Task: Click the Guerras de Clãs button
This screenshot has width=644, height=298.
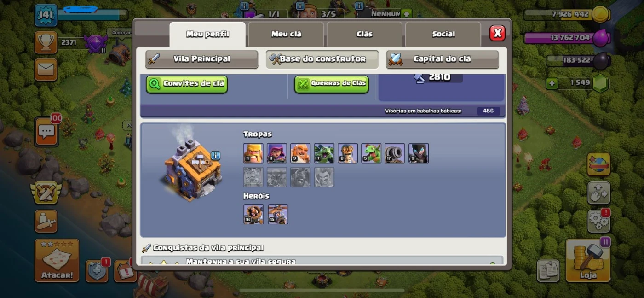Action: (332, 84)
